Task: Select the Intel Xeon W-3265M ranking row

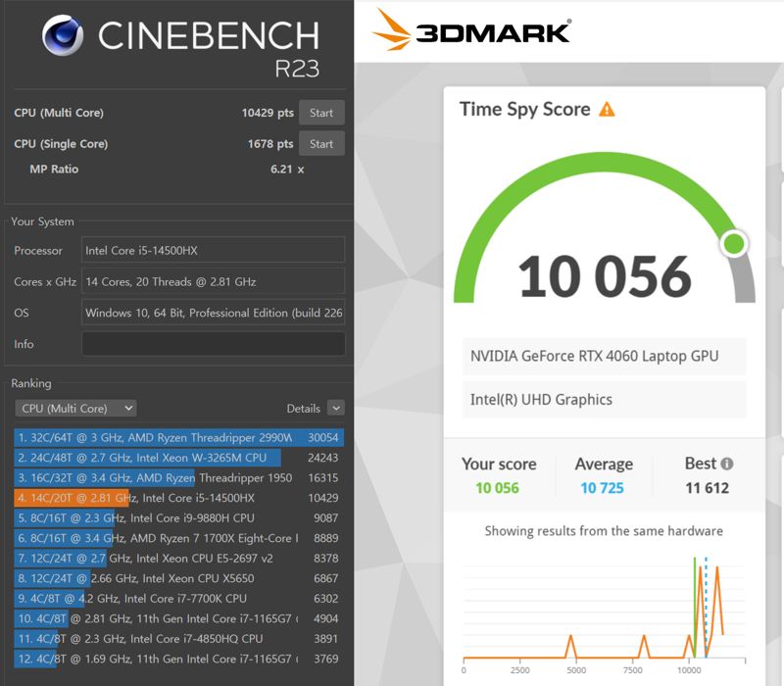Action: [x=178, y=458]
